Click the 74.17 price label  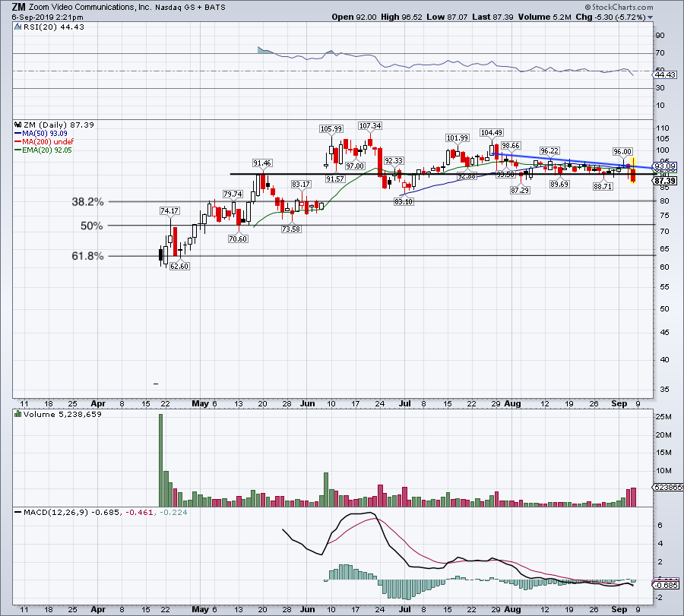click(169, 210)
